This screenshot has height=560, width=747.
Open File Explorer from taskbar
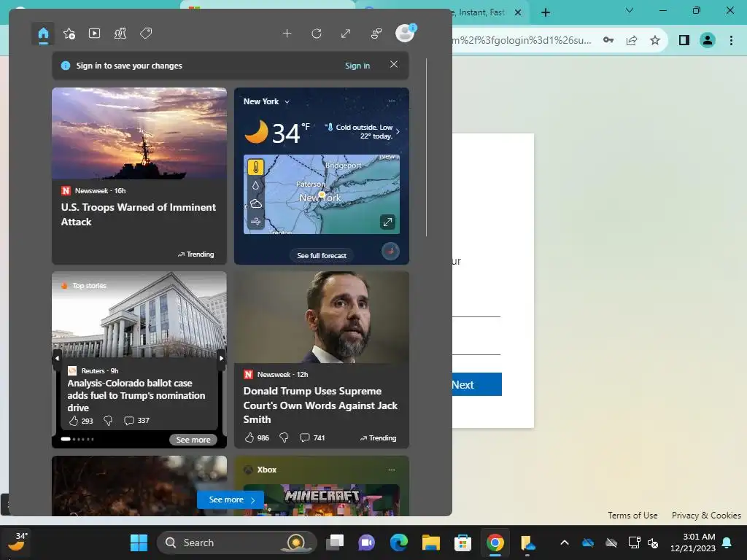tap(430, 542)
